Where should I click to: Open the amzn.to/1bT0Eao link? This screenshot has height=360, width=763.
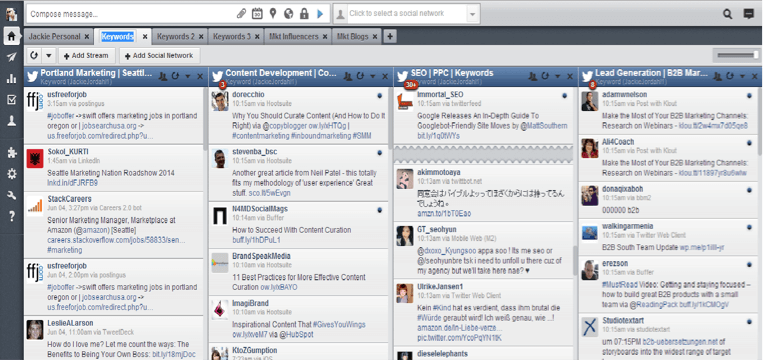click(444, 214)
